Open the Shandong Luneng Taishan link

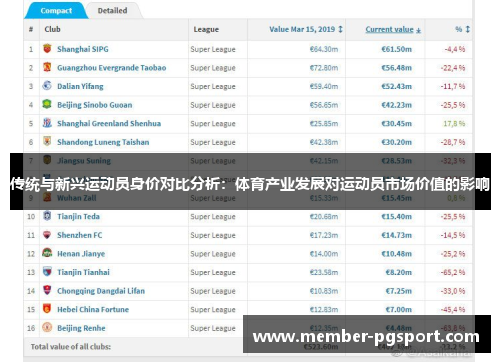pyautogui.click(x=103, y=142)
